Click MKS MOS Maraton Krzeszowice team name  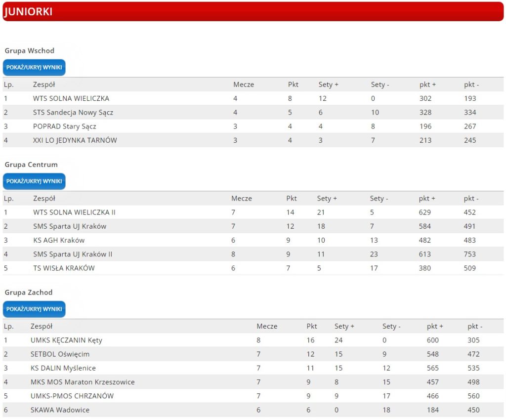(83, 382)
